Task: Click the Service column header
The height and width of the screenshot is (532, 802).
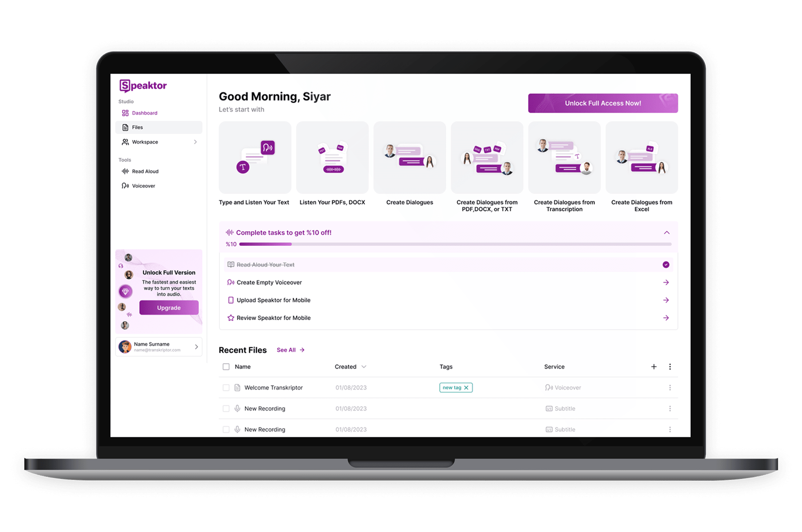Action: pos(554,367)
